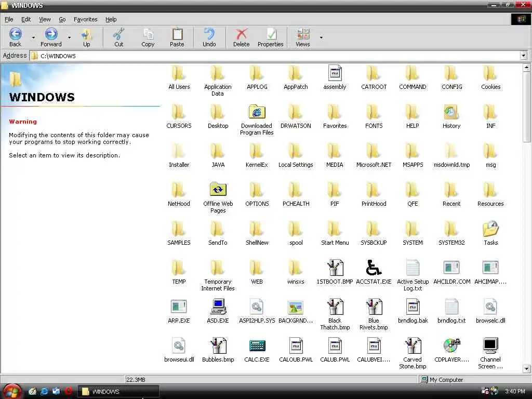Screen dimensions: 532x399
Task: Open the Edit menu
Action: (x=26, y=19)
